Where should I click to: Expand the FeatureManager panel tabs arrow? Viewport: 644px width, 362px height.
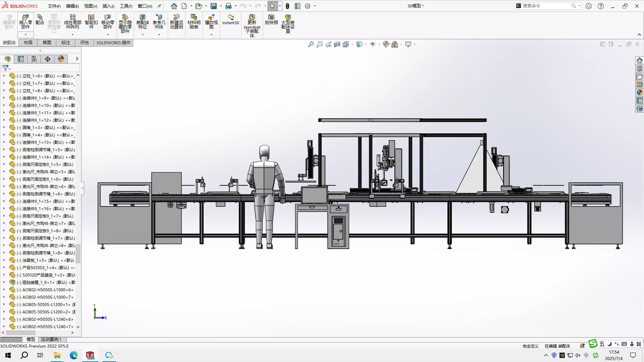[x=77, y=59]
